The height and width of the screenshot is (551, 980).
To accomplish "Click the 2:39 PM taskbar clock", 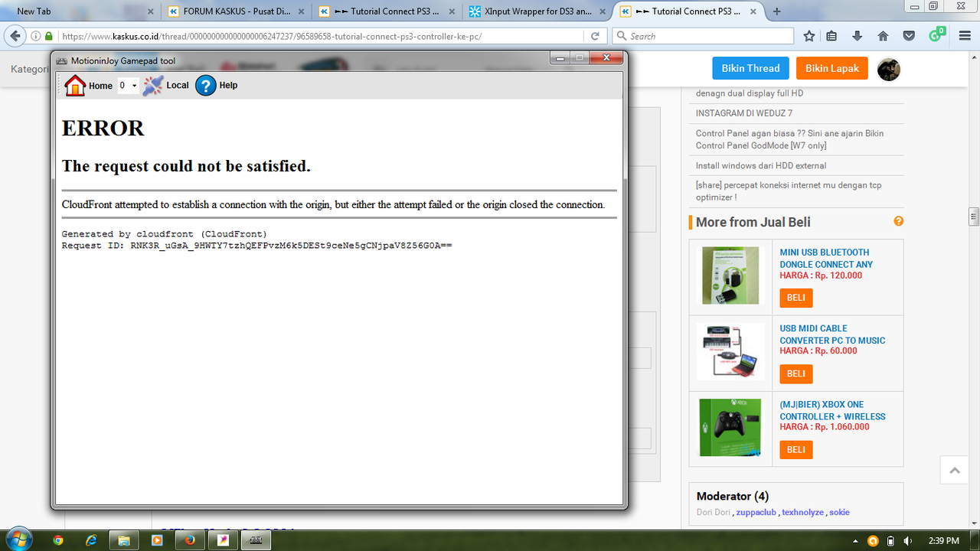I will (942, 540).
